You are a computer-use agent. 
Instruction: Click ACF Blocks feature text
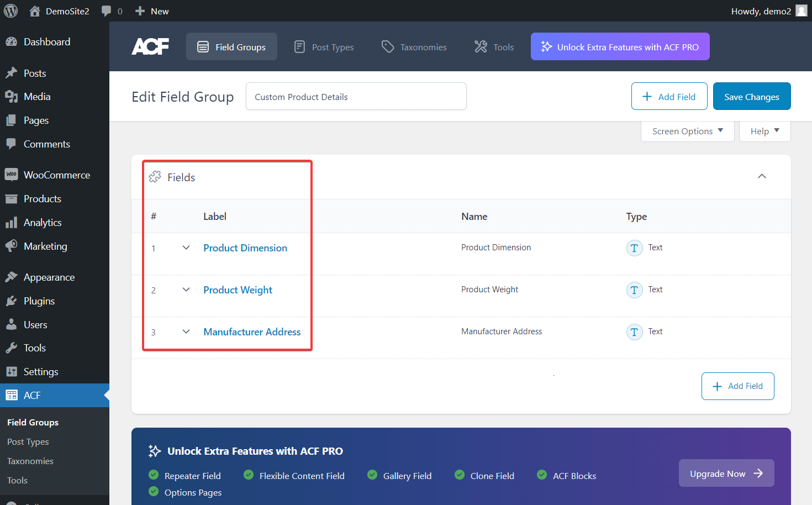point(574,476)
